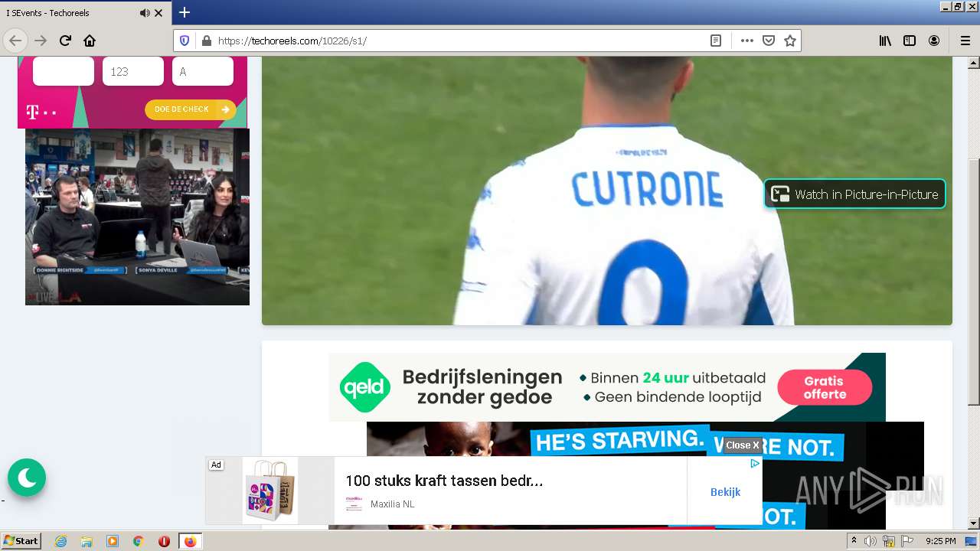View site security padlock details
This screenshot has height=551, width=980.
point(205,41)
